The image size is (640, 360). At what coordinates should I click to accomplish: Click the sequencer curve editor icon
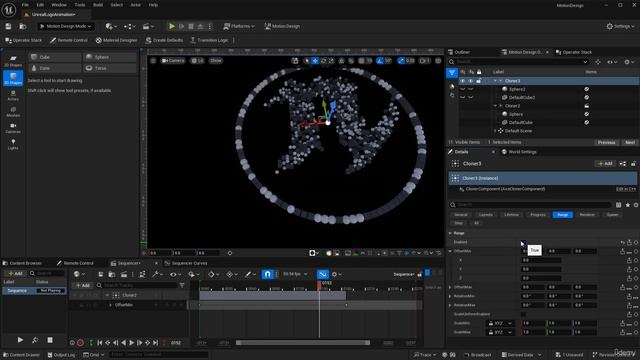(x=322, y=274)
